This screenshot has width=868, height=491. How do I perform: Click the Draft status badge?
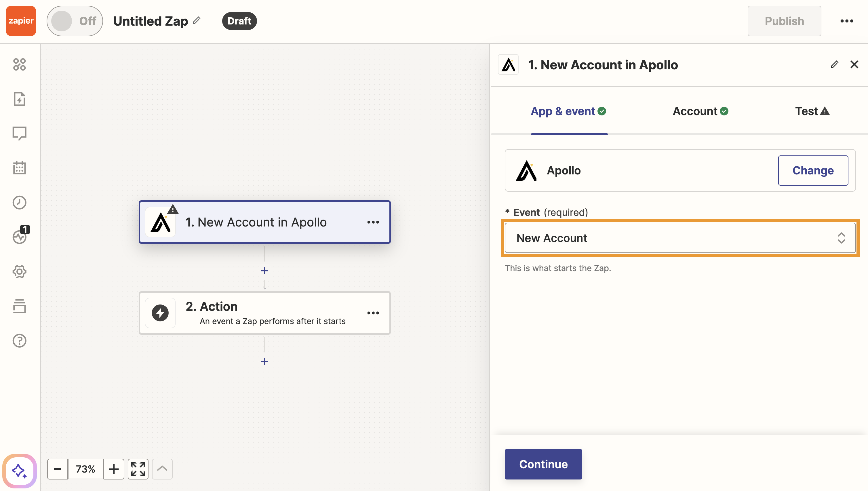(x=239, y=21)
